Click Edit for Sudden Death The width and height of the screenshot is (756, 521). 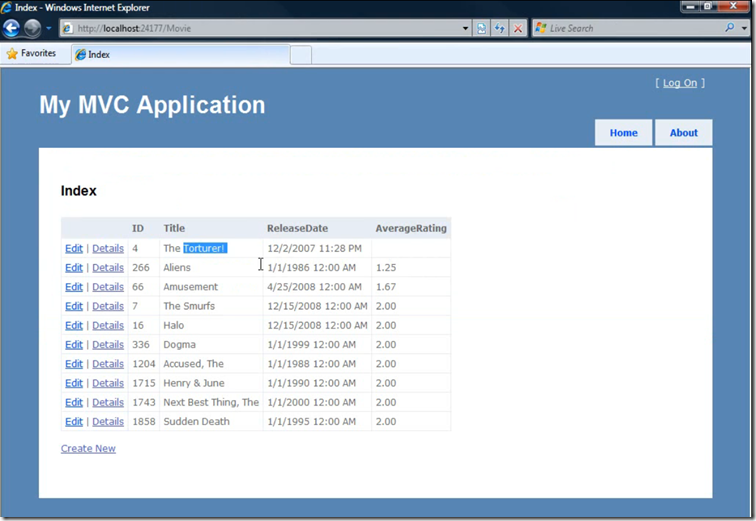74,422
